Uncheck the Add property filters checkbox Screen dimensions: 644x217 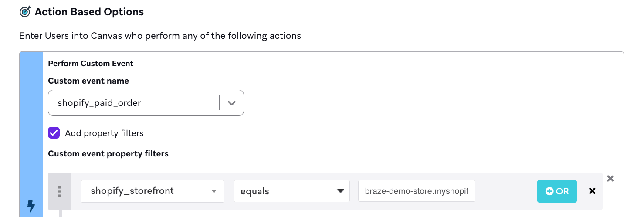coord(54,133)
